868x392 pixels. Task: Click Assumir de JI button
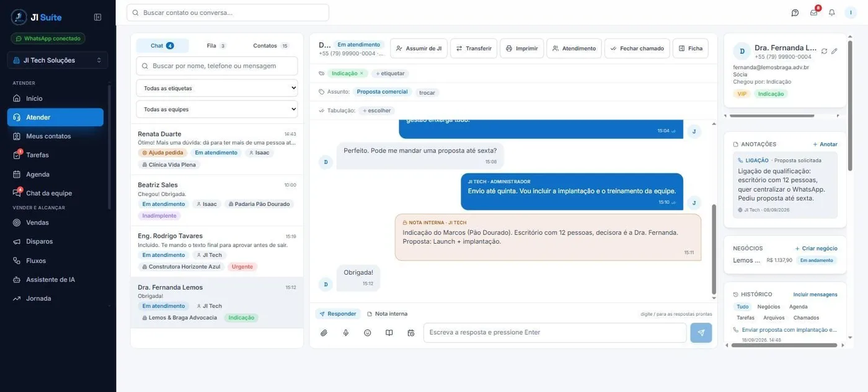tap(419, 48)
